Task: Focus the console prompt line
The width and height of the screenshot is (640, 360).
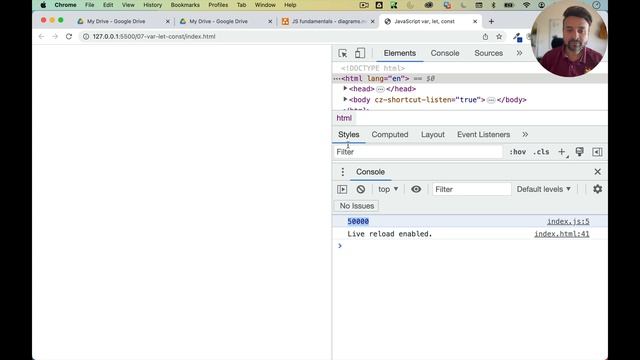Action: click(x=469, y=246)
